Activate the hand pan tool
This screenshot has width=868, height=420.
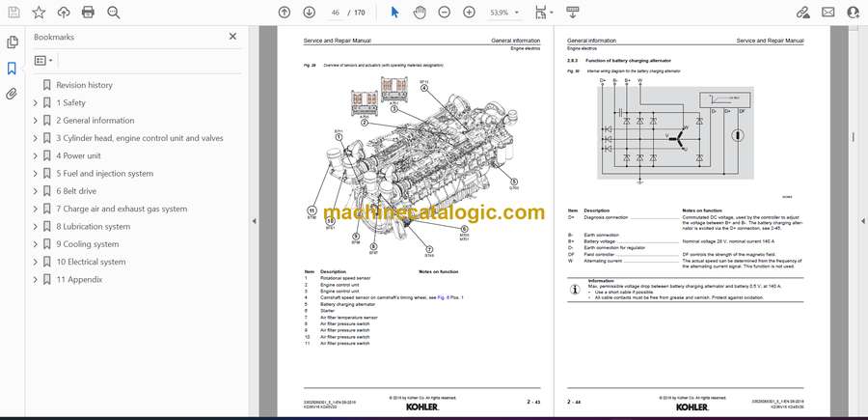420,13
